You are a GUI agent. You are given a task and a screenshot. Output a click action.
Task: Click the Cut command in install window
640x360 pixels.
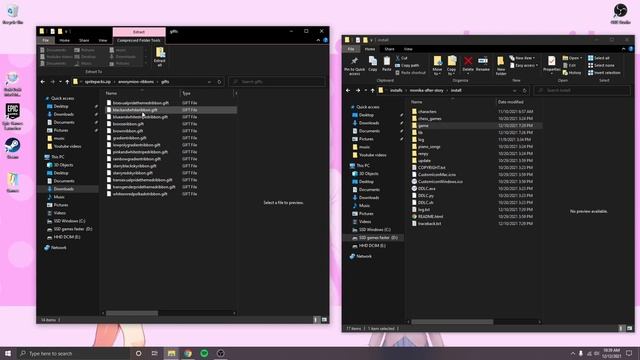coord(401,58)
